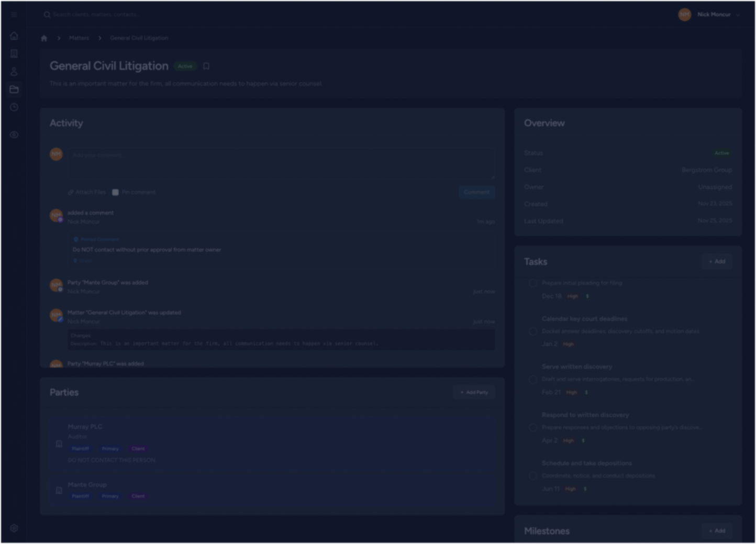The height and width of the screenshot is (544, 756).
Task: Expand the 'Respond to written discovery' task
Action: pos(585,415)
